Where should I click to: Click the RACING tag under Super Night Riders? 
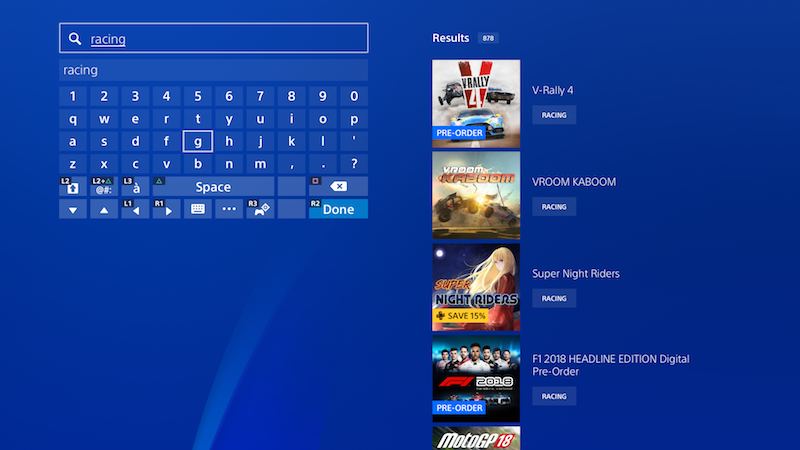pyautogui.click(x=554, y=298)
